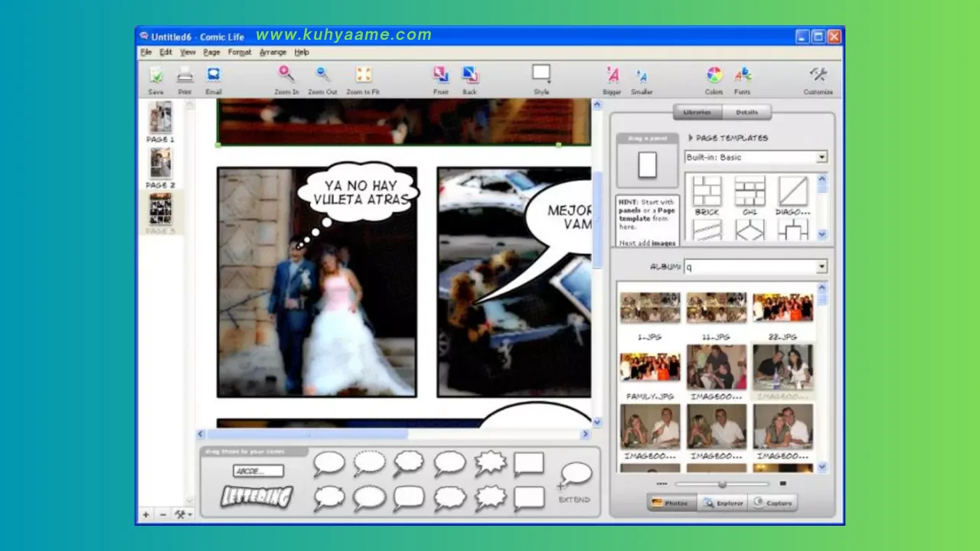Click the Capture source button
This screenshot has height=551, width=980.
click(x=773, y=503)
